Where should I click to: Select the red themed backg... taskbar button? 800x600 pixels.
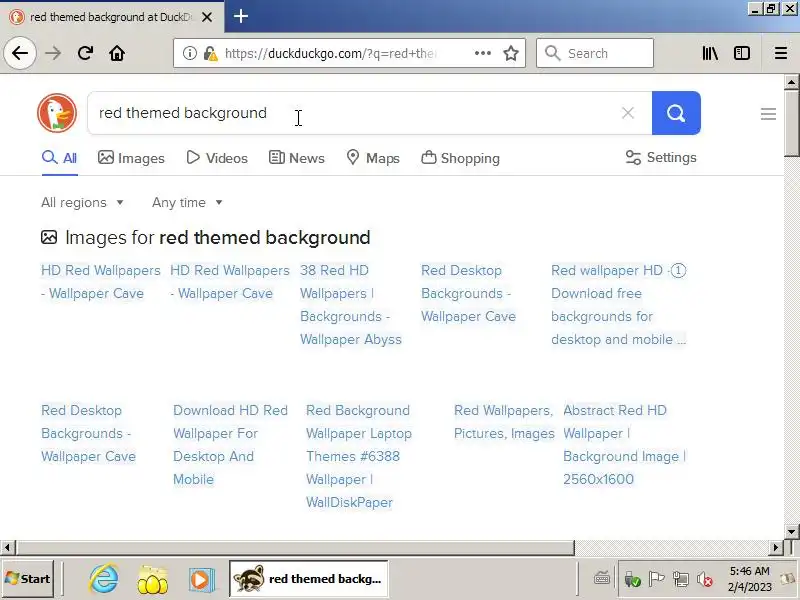coord(308,579)
